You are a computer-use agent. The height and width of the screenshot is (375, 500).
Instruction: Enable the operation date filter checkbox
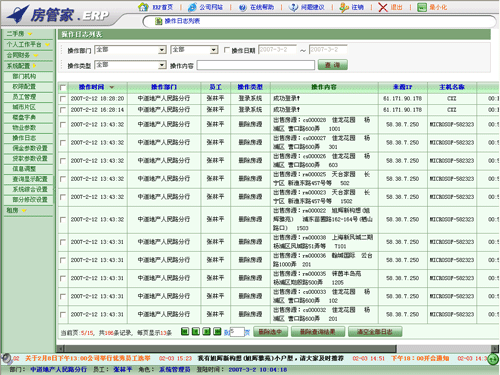coord(227,50)
